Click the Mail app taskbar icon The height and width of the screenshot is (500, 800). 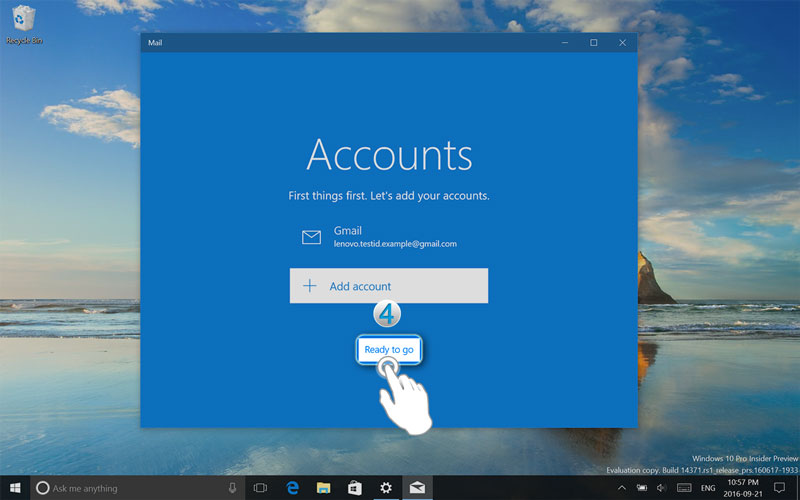point(417,488)
